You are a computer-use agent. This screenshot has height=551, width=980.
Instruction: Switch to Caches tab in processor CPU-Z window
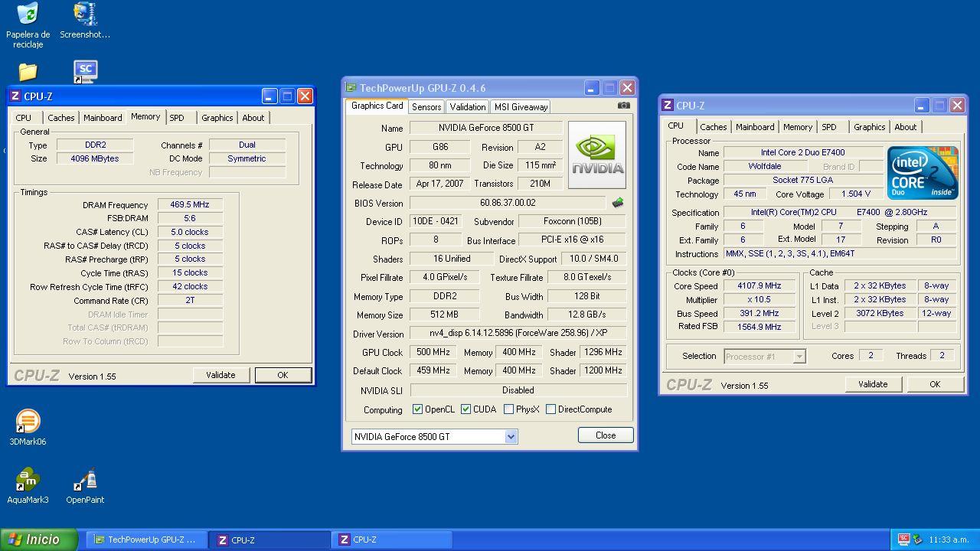[x=713, y=127]
